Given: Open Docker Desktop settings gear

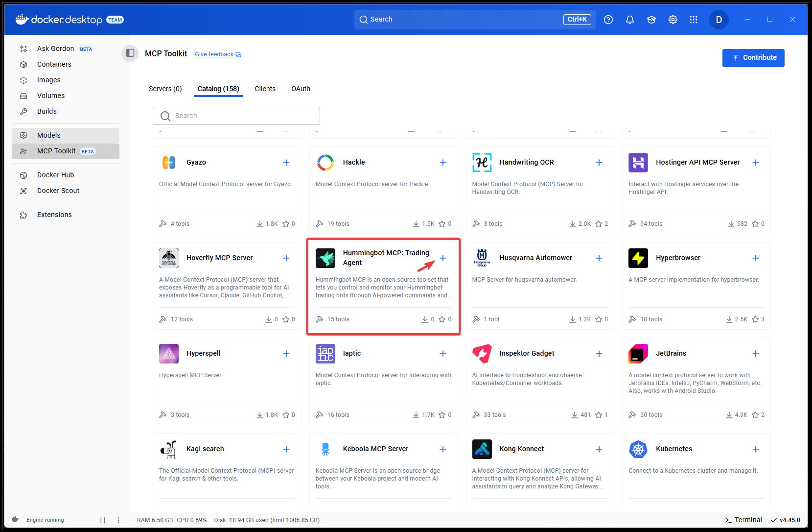Looking at the screenshot, I should pyautogui.click(x=673, y=20).
